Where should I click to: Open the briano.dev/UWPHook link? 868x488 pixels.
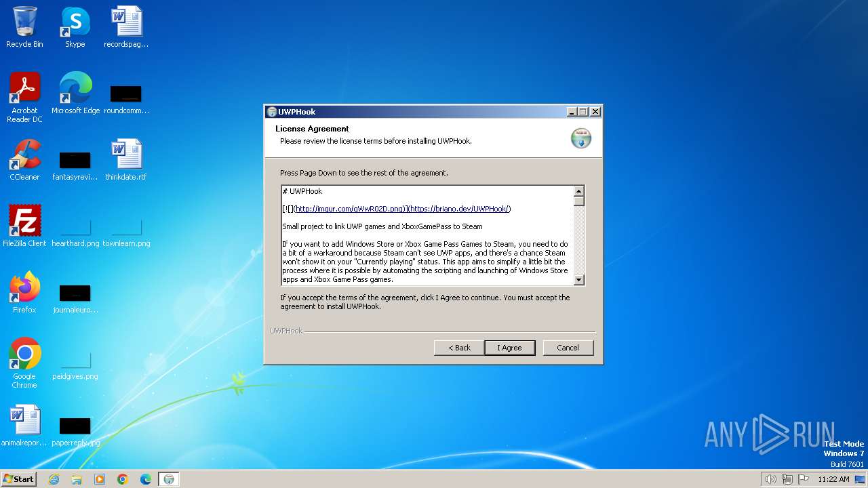click(459, 209)
